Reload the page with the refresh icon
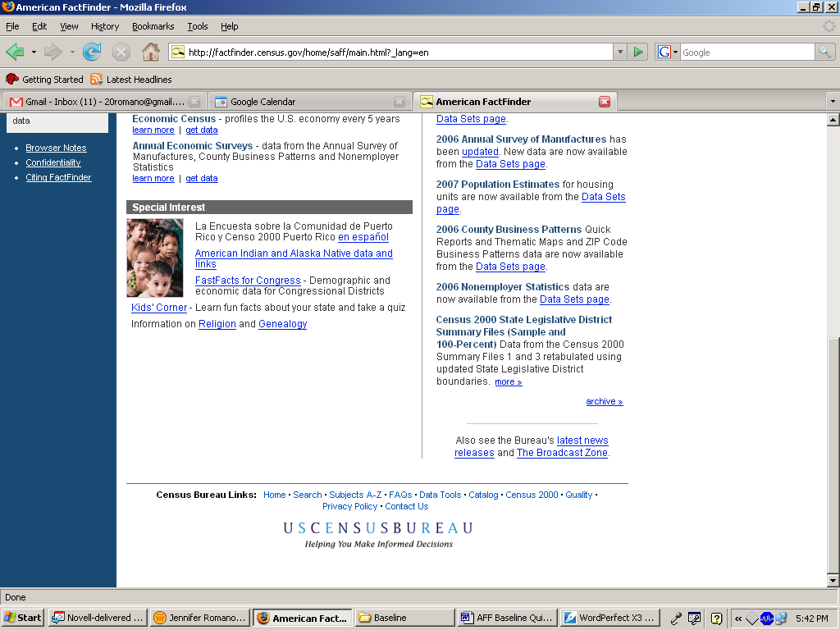Viewport: 840px width, 630px height. pos(92,52)
